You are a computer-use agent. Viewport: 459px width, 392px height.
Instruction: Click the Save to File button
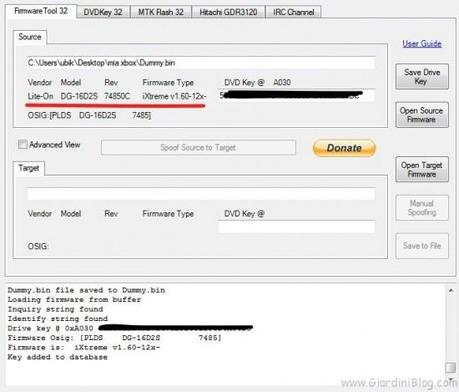[x=422, y=246]
